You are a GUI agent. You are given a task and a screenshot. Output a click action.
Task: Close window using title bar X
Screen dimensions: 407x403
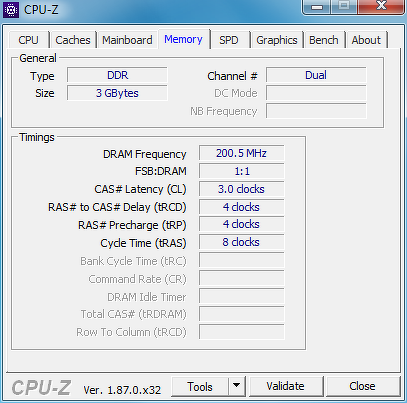(381, 6)
